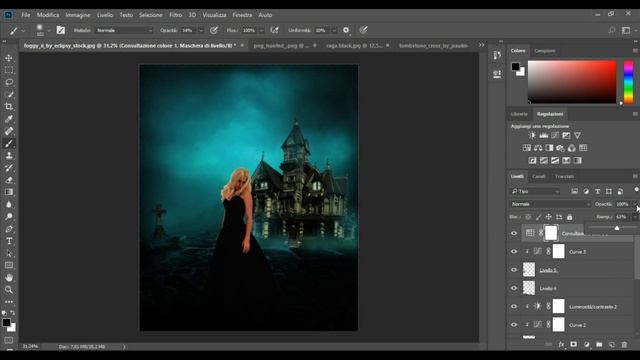Select the Brush tool in left toolbar
This screenshot has height=360, width=640.
click(x=9, y=144)
